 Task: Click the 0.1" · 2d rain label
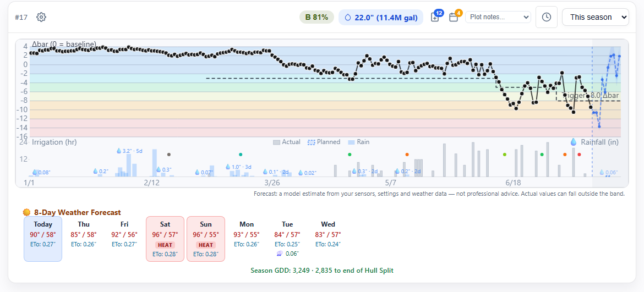pyautogui.click(x=276, y=172)
